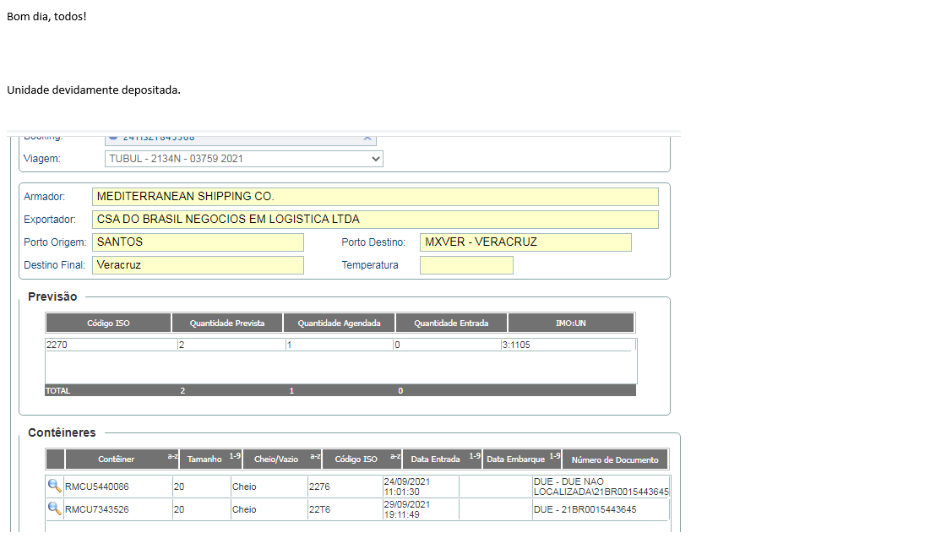Select the 2270 row in Previsão table
The height and width of the screenshot is (560, 952).
pos(110,345)
